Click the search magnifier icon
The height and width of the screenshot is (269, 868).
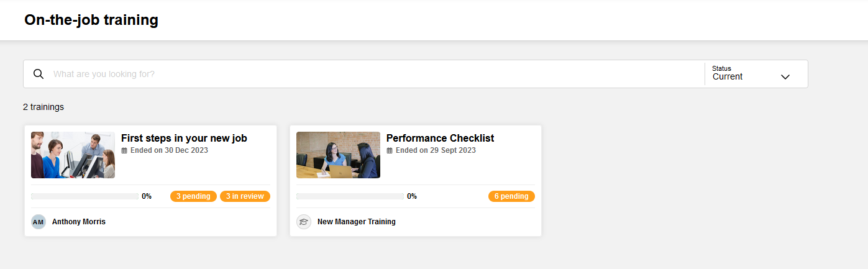click(x=38, y=74)
